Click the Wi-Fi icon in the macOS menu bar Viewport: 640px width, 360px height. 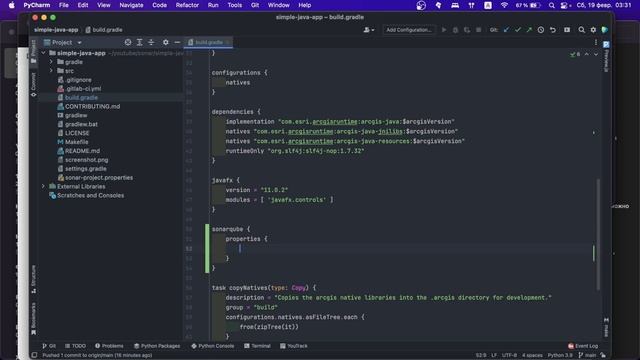pyautogui.click(x=504, y=5)
